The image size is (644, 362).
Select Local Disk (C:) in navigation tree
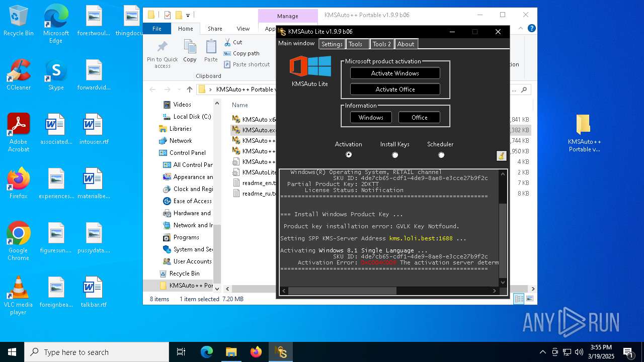pyautogui.click(x=187, y=117)
